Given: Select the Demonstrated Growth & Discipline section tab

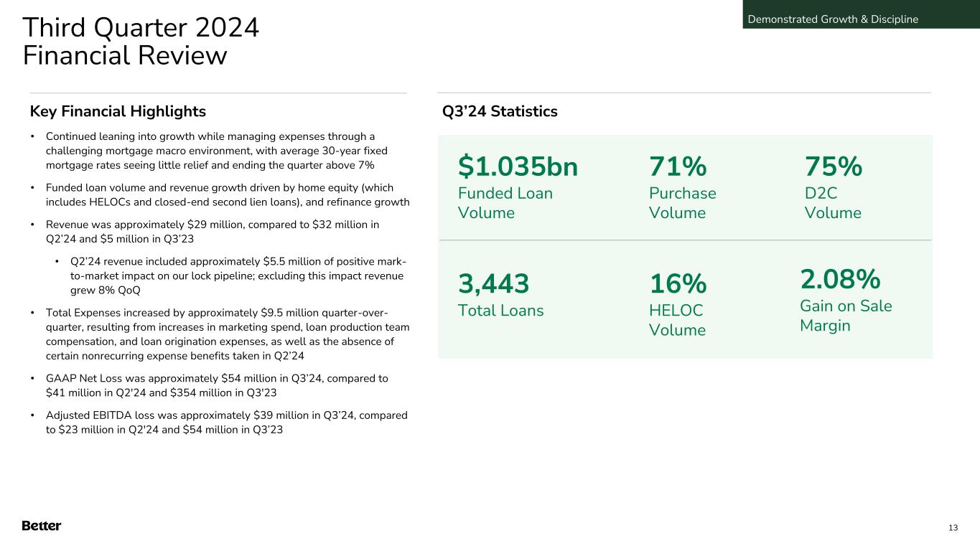Looking at the screenshot, I should (x=833, y=19).
